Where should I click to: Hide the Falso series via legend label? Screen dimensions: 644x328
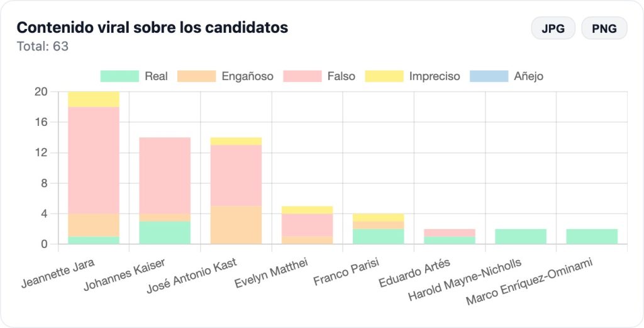tap(341, 76)
